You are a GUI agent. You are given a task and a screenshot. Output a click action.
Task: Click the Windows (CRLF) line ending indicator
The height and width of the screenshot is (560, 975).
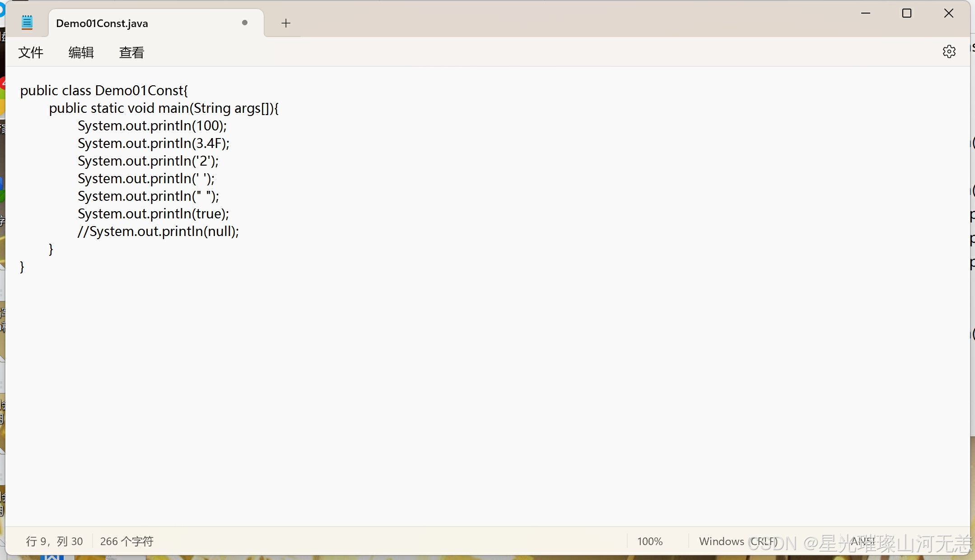click(738, 541)
